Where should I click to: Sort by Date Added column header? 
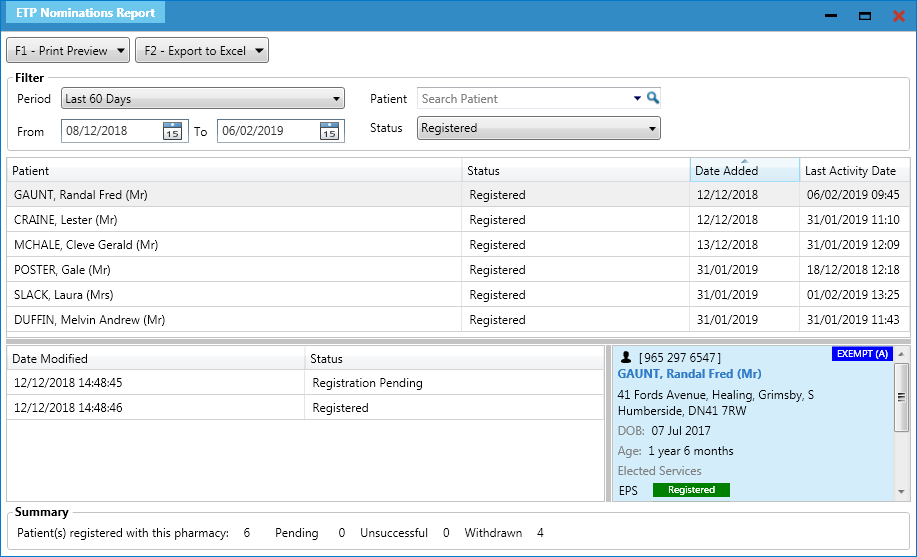(744, 171)
